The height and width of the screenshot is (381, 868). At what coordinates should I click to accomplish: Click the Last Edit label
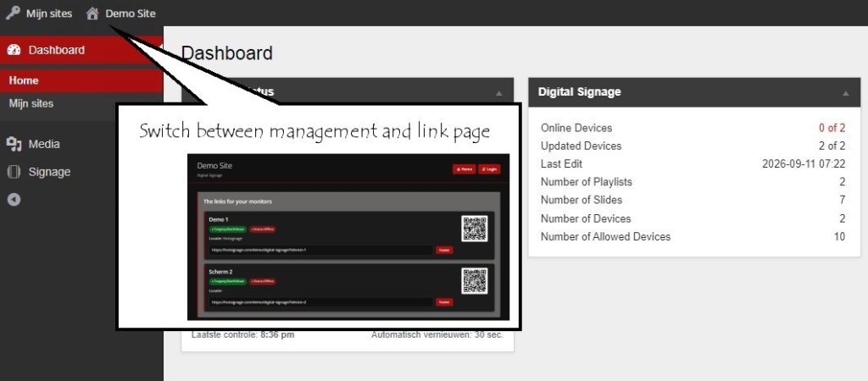[561, 163]
